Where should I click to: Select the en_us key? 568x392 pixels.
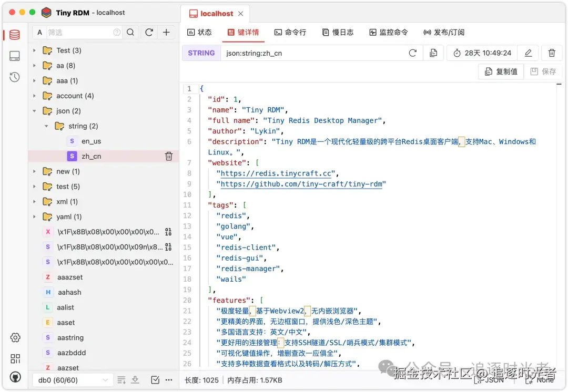pyautogui.click(x=91, y=141)
